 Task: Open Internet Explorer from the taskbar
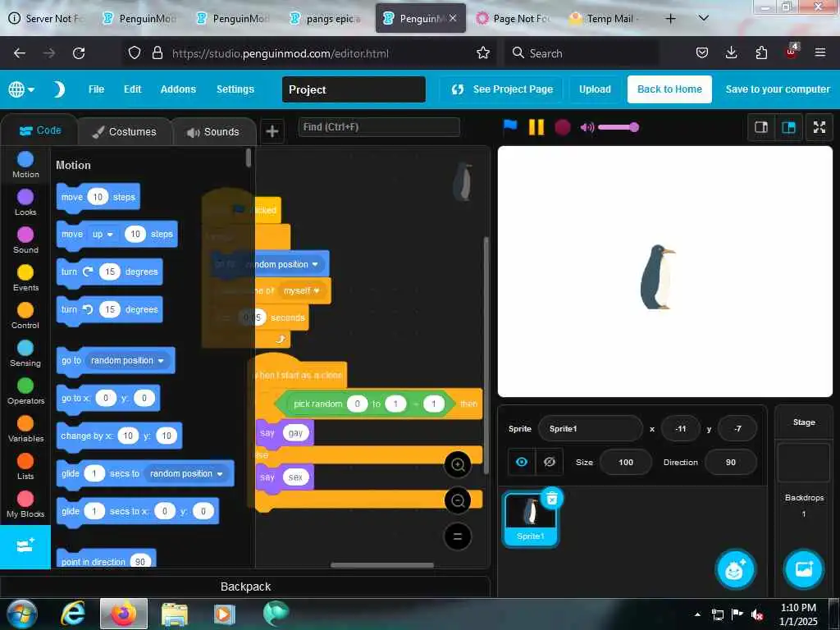73,614
